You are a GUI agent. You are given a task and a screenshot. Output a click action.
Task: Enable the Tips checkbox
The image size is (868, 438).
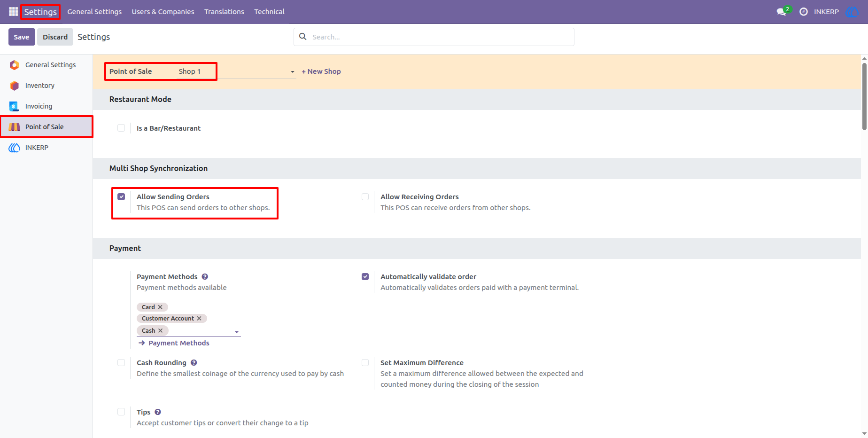[x=121, y=412]
